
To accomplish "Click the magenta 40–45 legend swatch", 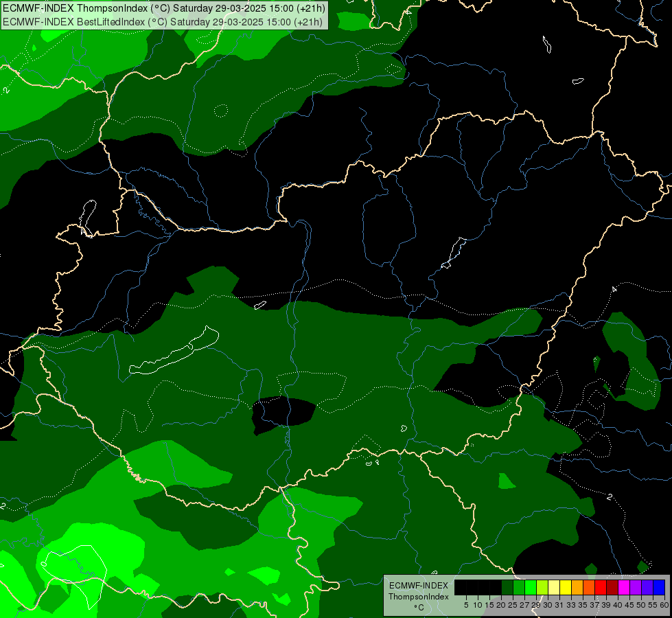I will 624,587.
